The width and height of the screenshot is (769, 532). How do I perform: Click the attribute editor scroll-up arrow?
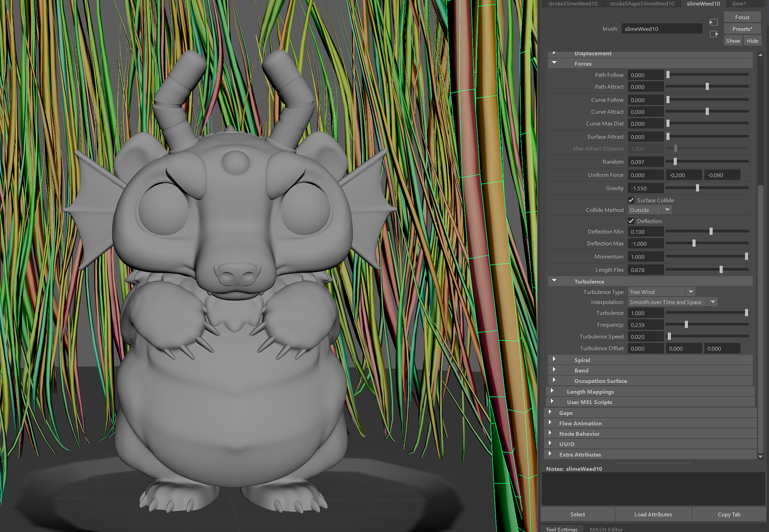pyautogui.click(x=760, y=54)
